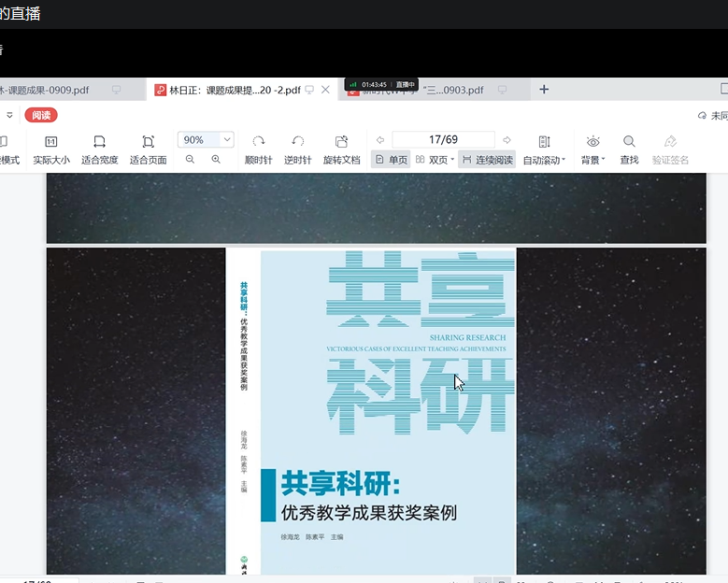
Task: Select 适合页面 fit page tool
Action: (148, 142)
